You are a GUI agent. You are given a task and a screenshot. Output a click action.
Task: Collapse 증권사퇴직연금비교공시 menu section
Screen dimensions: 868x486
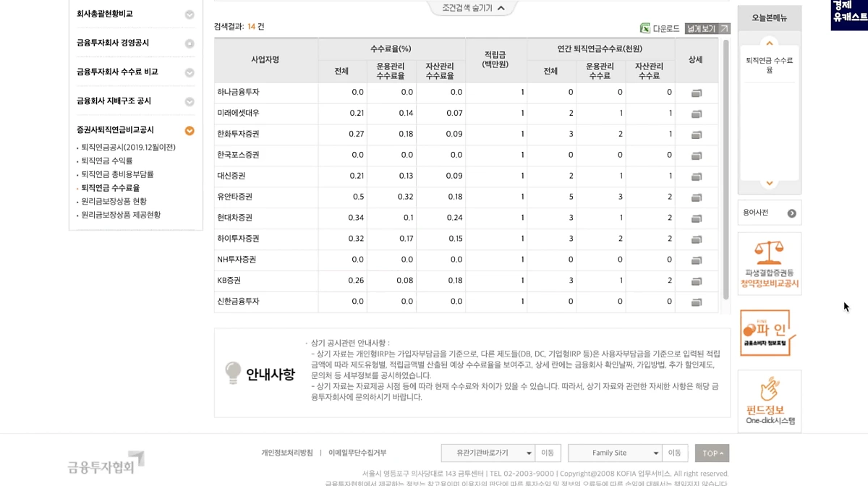pos(190,131)
